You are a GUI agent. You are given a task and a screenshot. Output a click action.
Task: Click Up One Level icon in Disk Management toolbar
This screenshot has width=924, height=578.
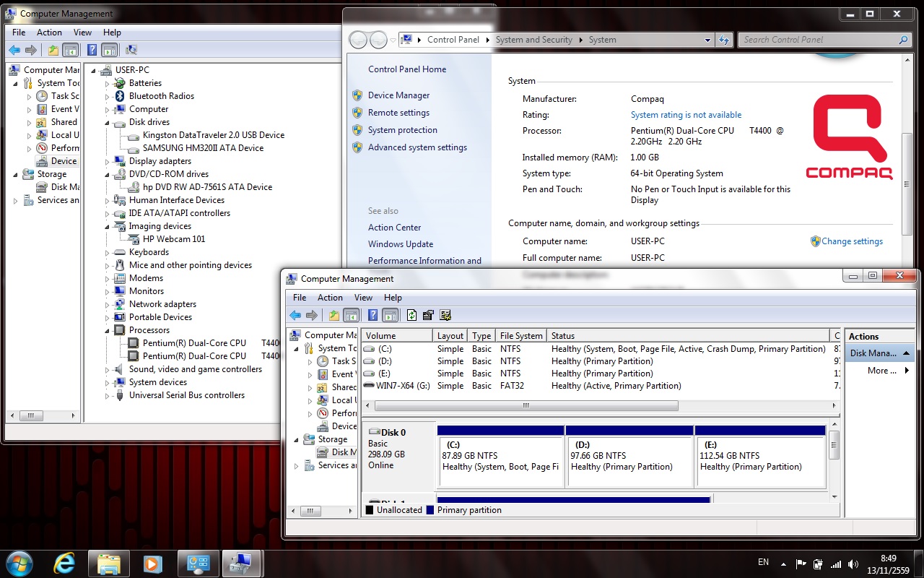334,315
